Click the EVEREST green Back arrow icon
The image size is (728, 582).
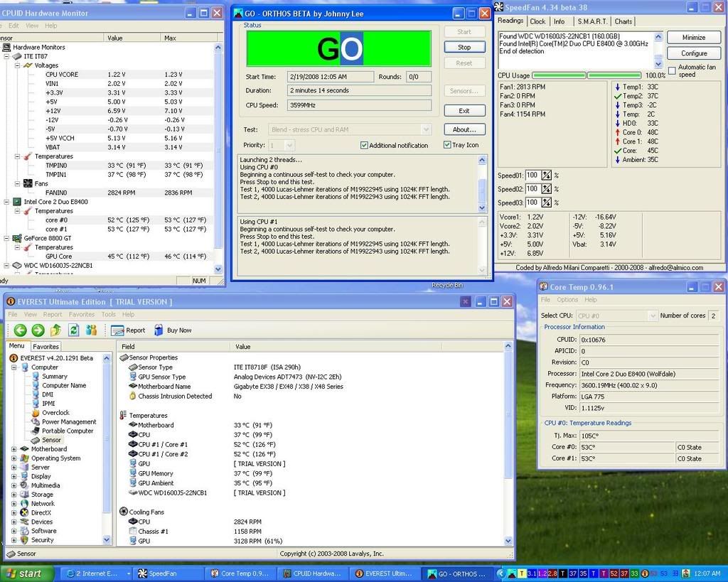coord(20,330)
